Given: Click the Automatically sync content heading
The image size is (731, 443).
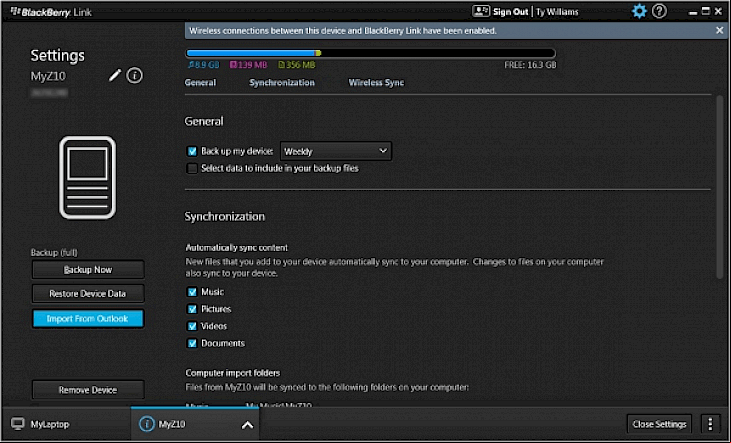Looking at the screenshot, I should point(236,248).
